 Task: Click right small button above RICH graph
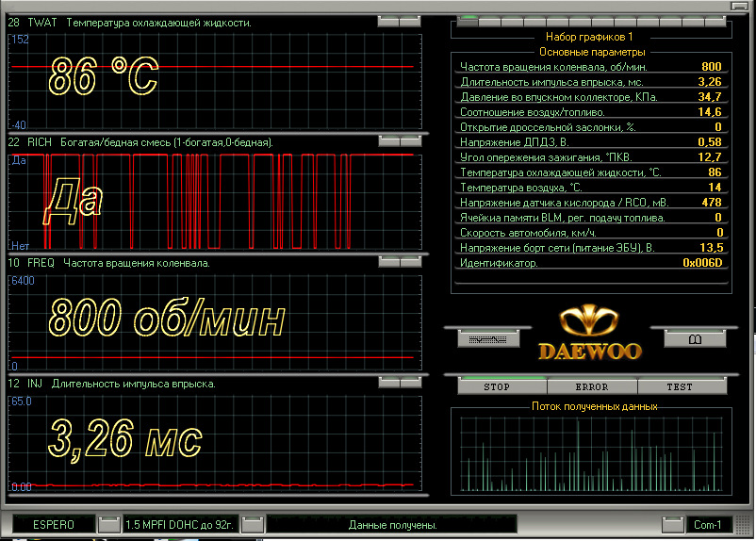coord(411,140)
